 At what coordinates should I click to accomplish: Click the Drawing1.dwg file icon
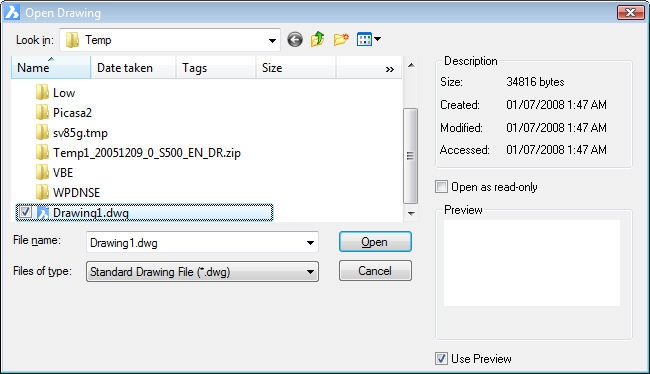(43, 213)
